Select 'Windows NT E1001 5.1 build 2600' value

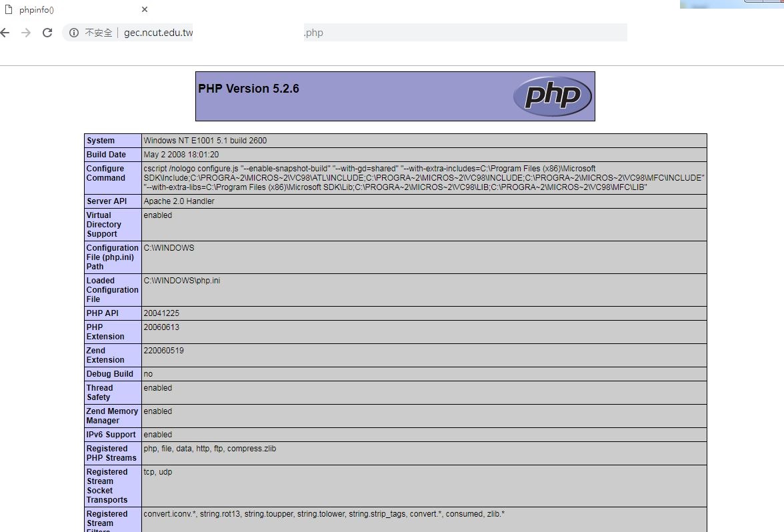point(205,141)
